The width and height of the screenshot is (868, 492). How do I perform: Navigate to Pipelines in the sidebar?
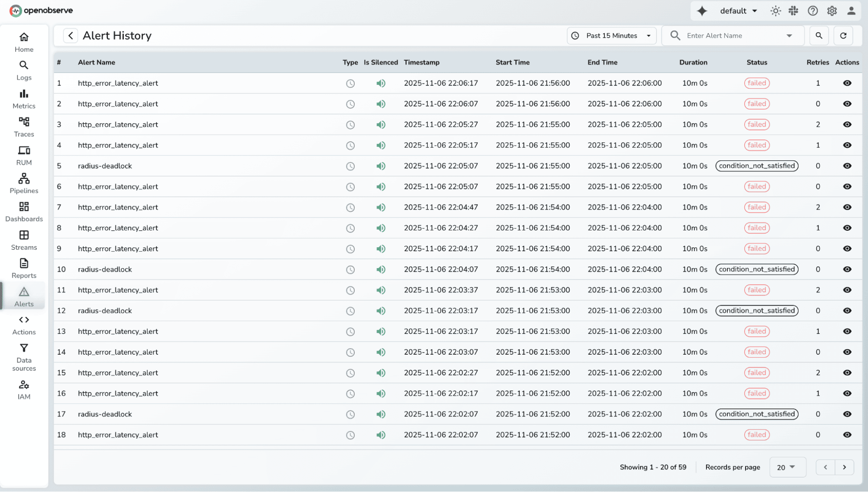(x=24, y=183)
